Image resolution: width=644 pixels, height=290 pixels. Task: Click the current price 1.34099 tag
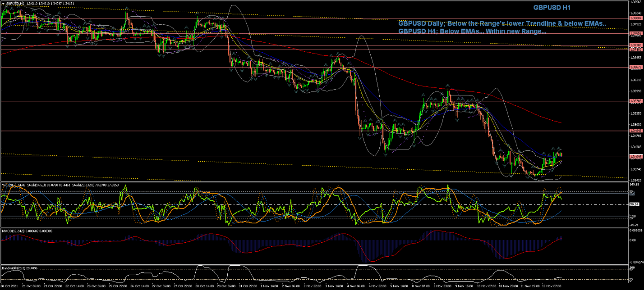(635, 156)
